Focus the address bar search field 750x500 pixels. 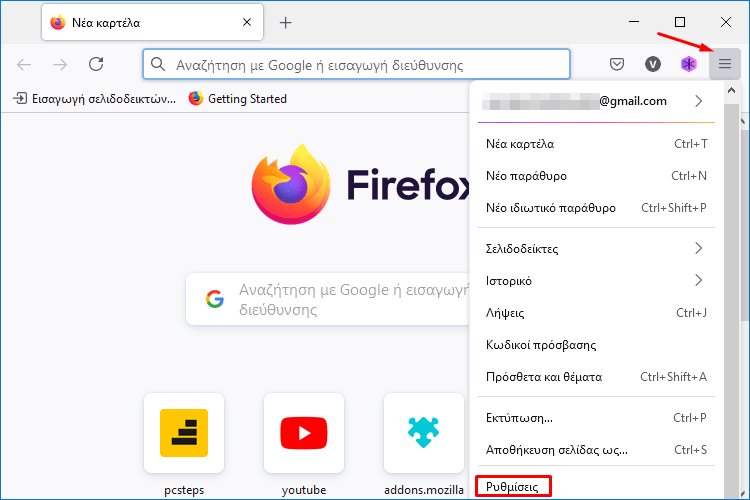point(356,64)
